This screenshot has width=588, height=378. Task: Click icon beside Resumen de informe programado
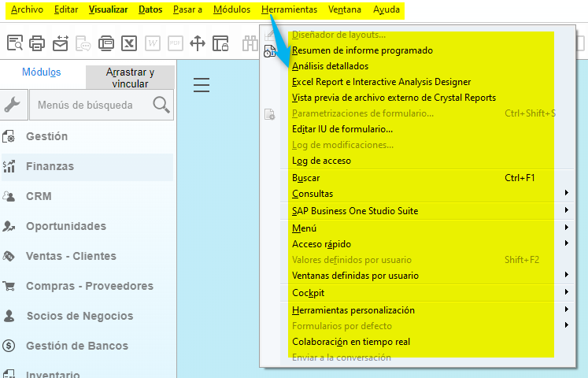tap(270, 50)
